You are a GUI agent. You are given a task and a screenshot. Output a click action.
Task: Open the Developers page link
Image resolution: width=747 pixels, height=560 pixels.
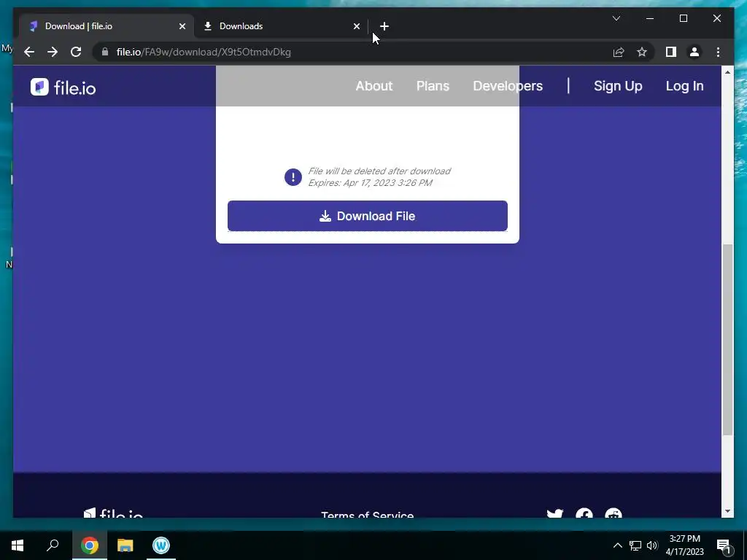(x=508, y=86)
